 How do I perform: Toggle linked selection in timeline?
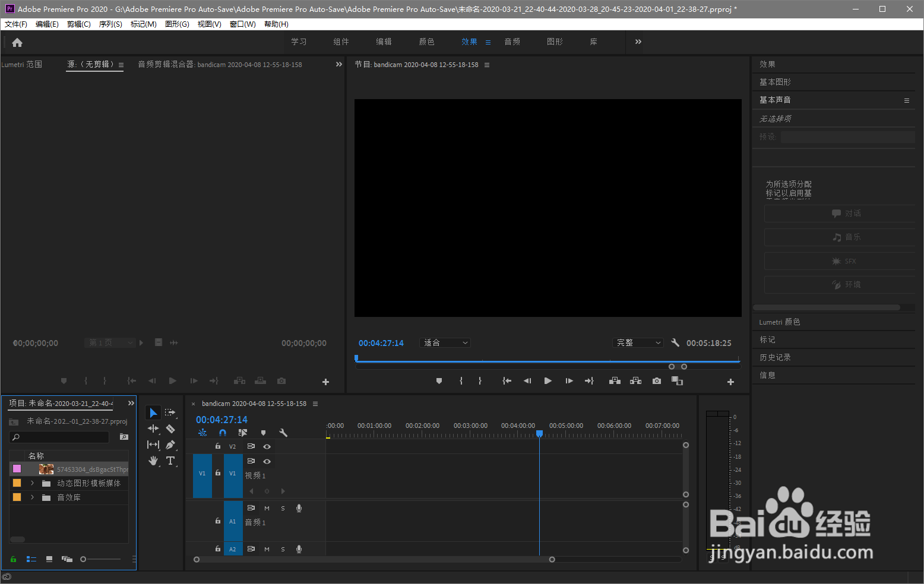(242, 433)
